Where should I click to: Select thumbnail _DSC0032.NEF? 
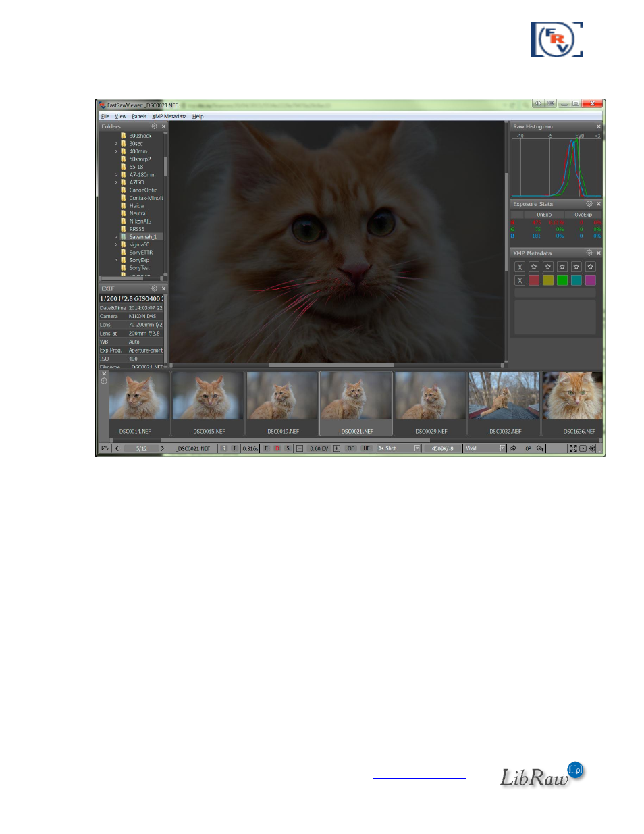[504, 403]
